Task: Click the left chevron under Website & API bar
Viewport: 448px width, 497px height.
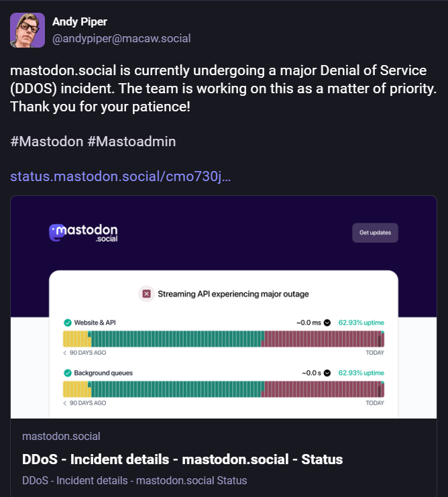Action: pos(65,353)
